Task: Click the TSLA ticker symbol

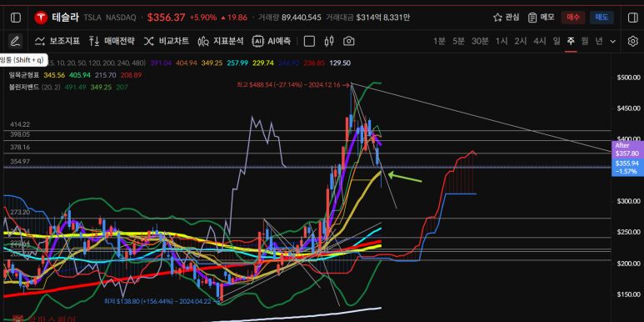Action: point(92,18)
